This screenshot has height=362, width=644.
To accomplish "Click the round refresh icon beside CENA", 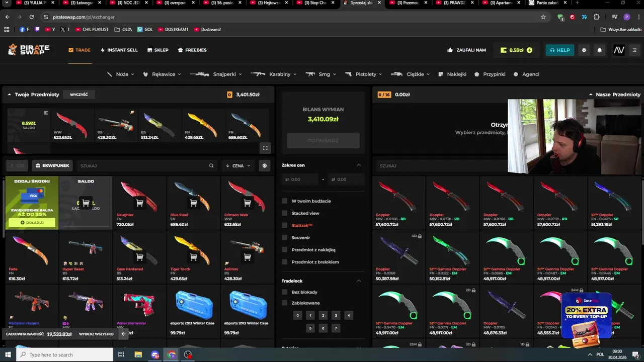I will click(x=264, y=165).
